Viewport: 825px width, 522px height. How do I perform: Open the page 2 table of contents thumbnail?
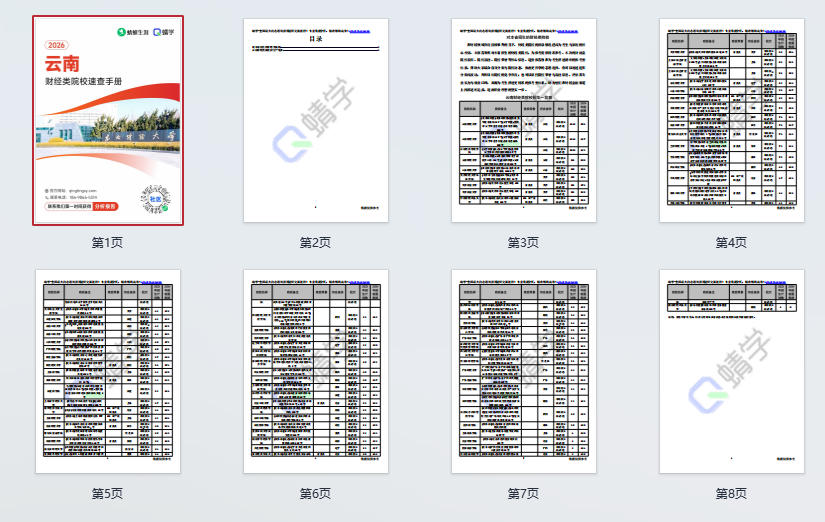316,120
